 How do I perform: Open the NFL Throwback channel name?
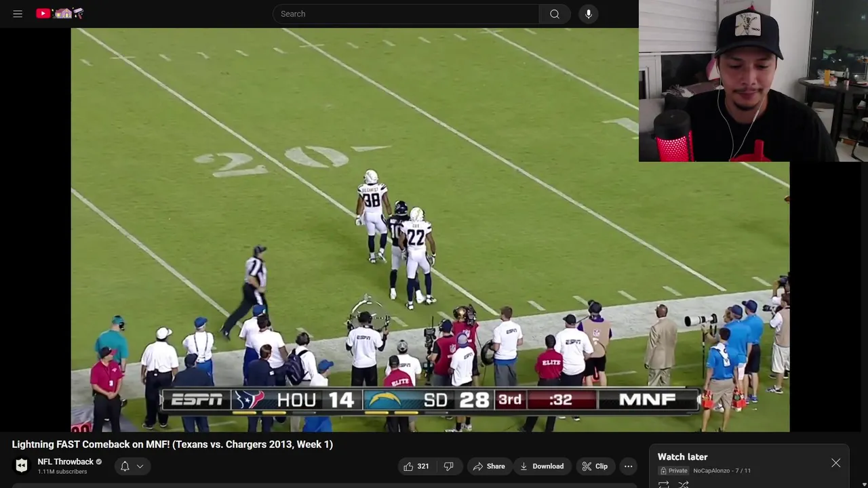(65, 462)
